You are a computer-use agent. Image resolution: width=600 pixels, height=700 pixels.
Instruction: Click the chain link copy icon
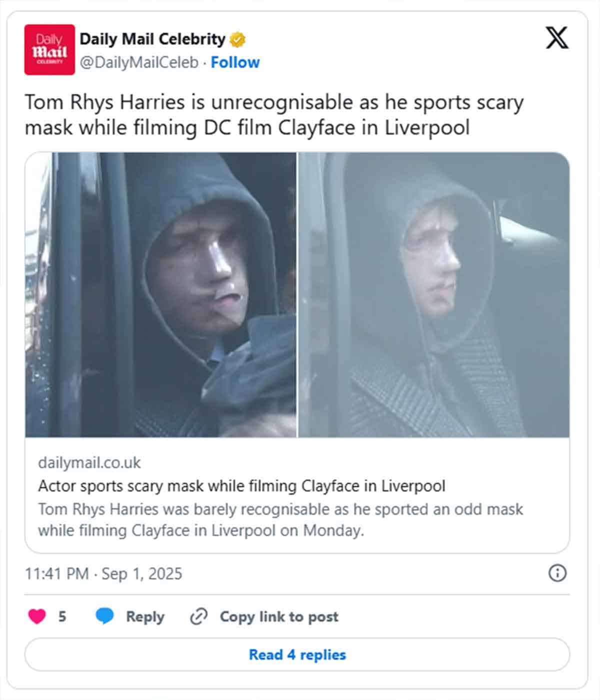tap(198, 616)
